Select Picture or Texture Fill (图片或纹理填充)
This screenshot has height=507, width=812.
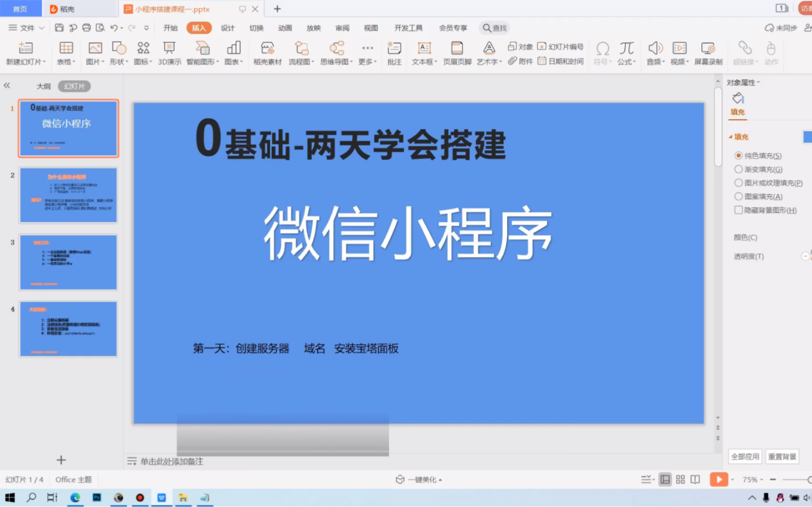point(738,182)
